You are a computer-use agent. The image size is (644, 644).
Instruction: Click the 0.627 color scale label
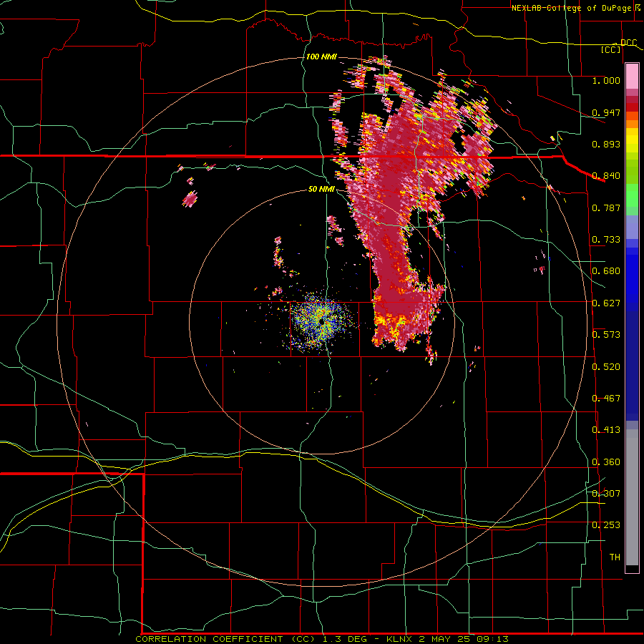coord(606,303)
